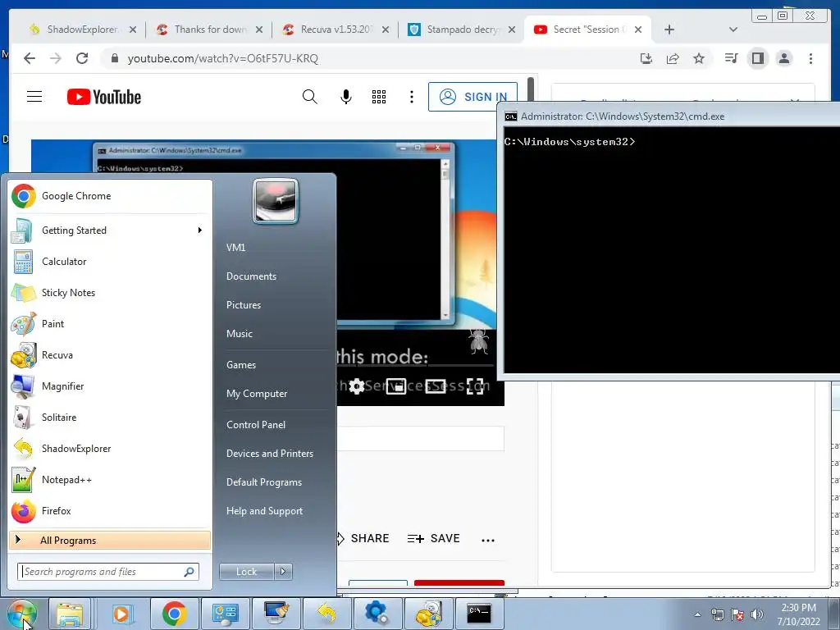Open Chrome profile icon
The image size is (840, 630).
pyautogui.click(x=783, y=58)
